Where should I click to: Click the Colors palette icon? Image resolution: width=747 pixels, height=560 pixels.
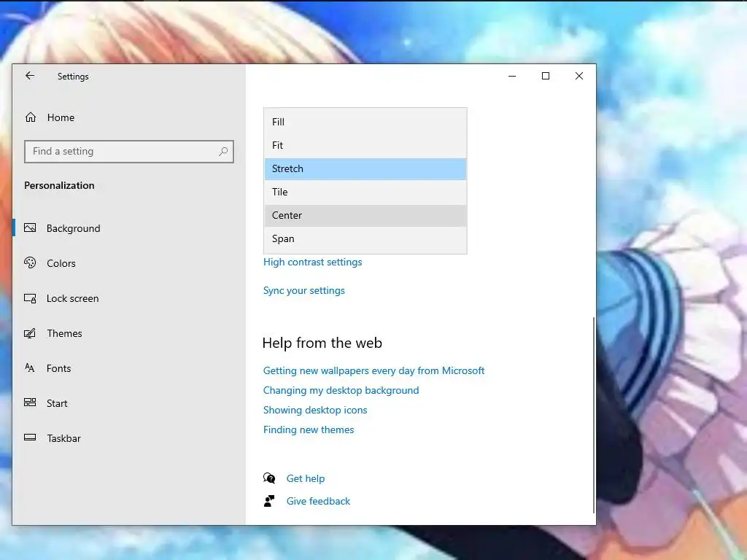30,262
